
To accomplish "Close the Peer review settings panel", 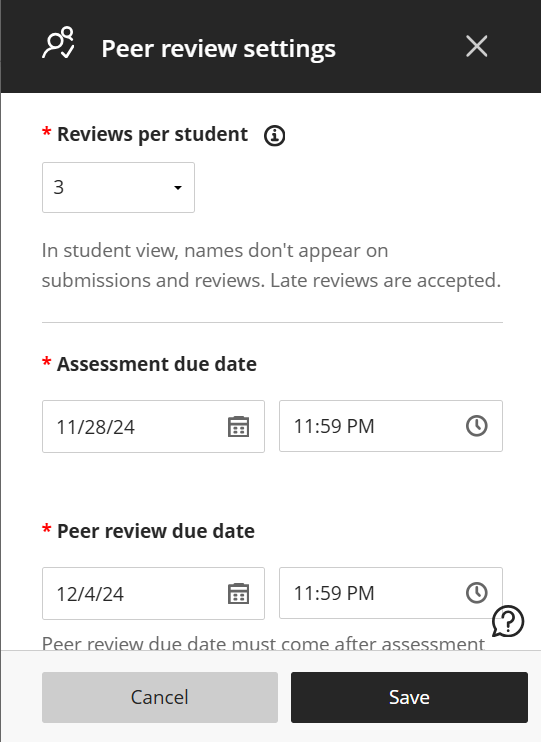I will 476,46.
